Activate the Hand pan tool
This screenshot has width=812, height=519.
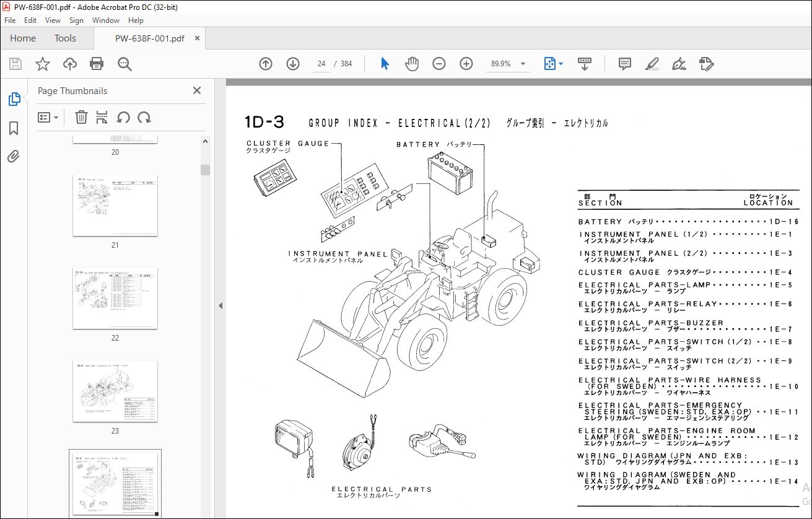pyautogui.click(x=412, y=64)
